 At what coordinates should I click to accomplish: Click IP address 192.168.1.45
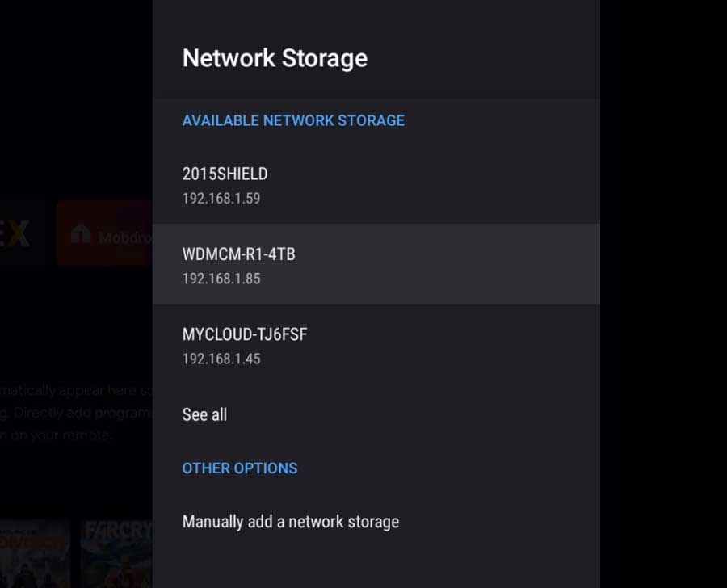point(221,359)
